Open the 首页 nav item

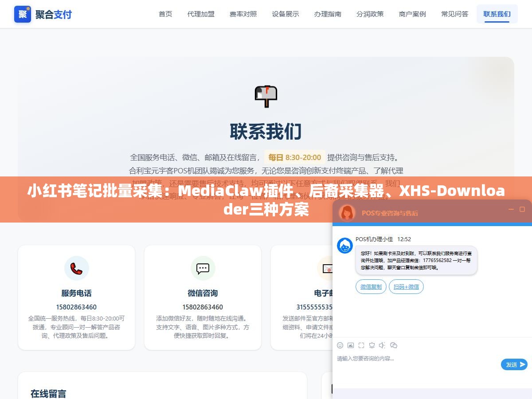pyautogui.click(x=165, y=14)
